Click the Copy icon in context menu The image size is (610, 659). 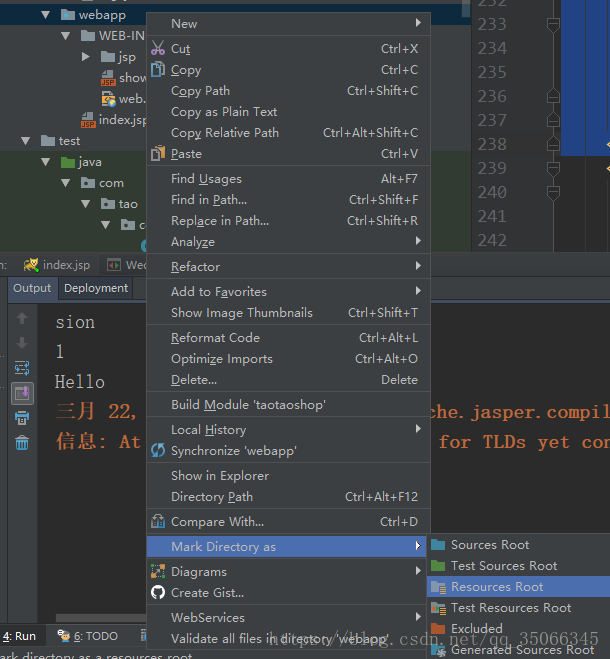click(x=158, y=69)
